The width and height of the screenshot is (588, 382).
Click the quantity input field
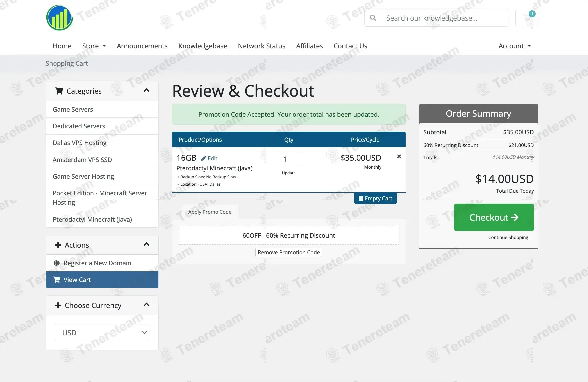[x=289, y=159]
